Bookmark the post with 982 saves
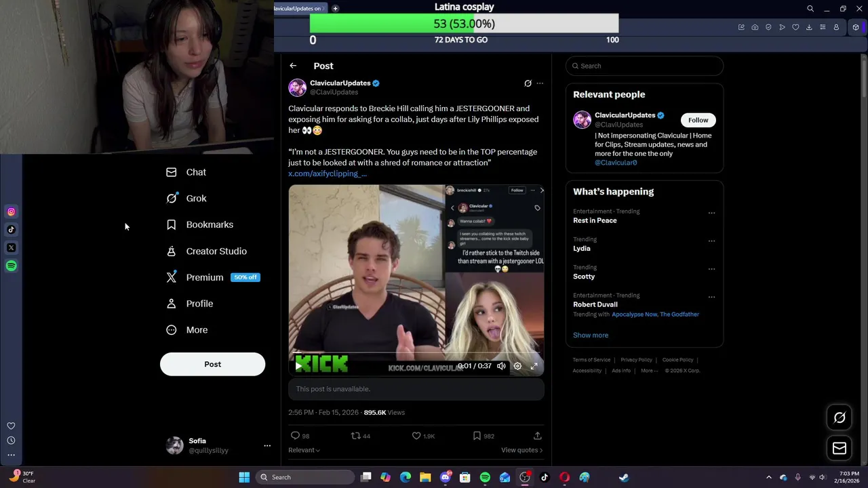The width and height of the screenshot is (868, 488). (477, 436)
